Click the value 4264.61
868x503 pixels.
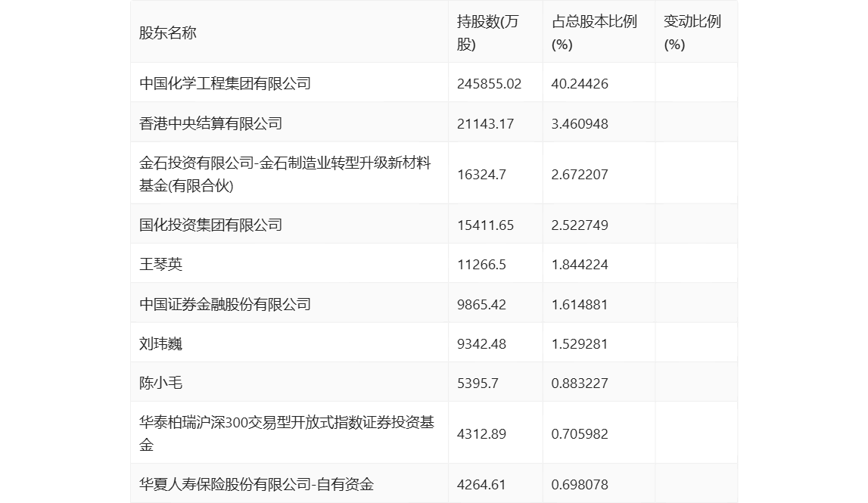pos(481,485)
